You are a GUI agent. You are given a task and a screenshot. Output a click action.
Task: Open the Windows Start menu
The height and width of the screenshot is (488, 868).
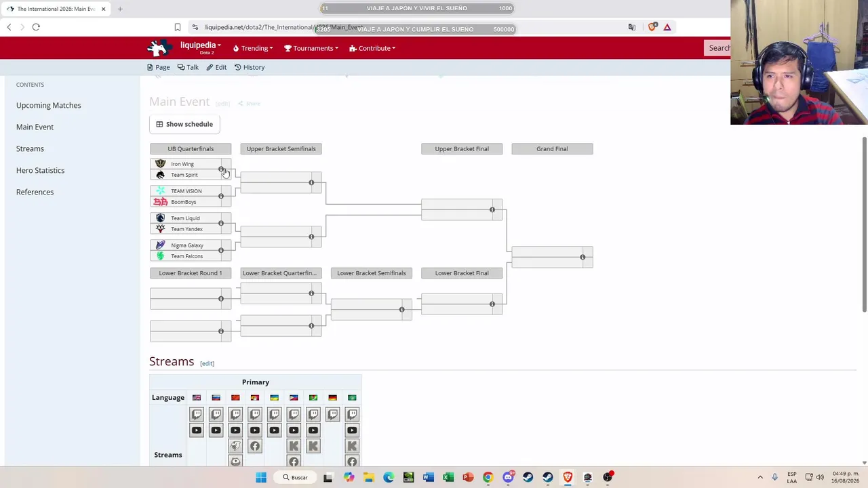(261, 477)
